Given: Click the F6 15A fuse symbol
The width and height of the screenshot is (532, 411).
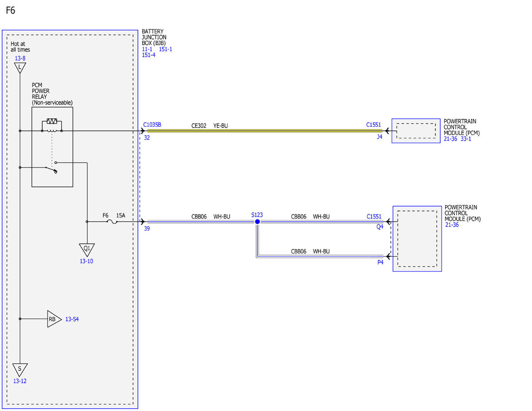Looking at the screenshot, I should point(113,221).
